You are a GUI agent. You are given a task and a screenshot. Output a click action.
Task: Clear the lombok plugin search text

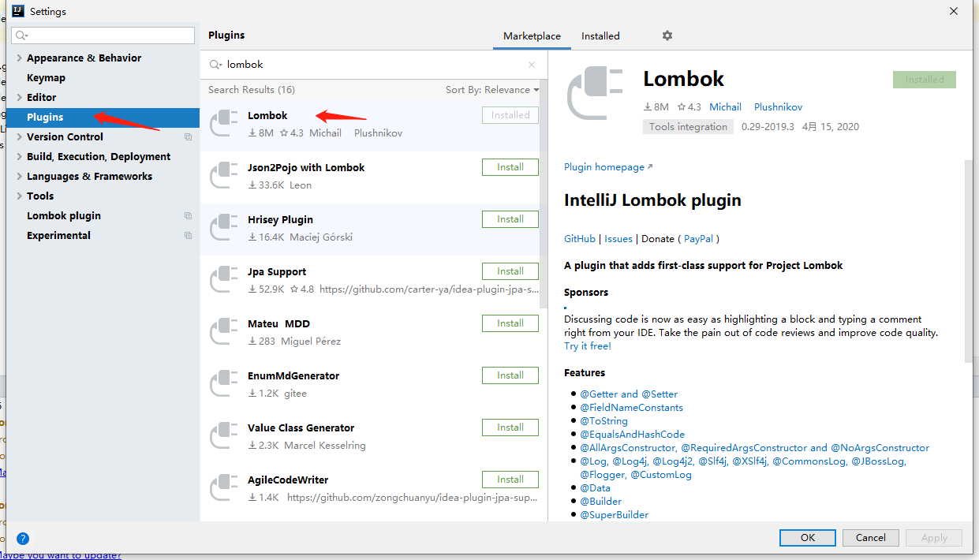pos(532,65)
